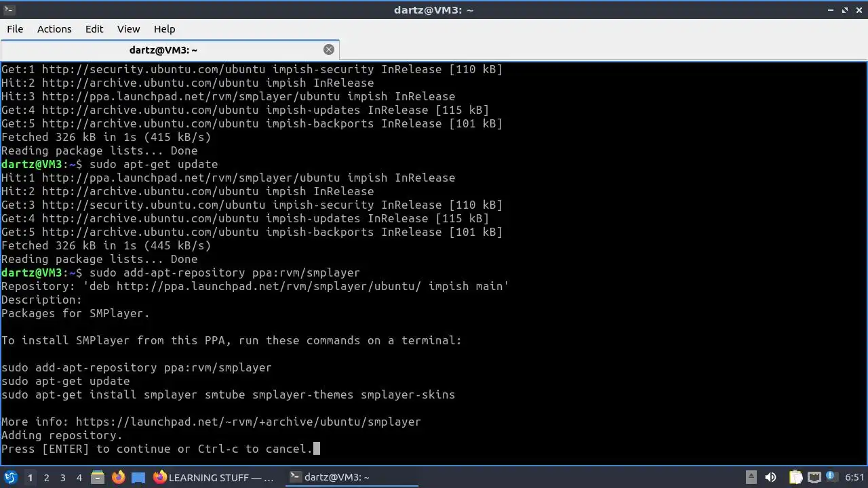Maximize the terminal window
The image size is (868, 488).
(x=845, y=9)
